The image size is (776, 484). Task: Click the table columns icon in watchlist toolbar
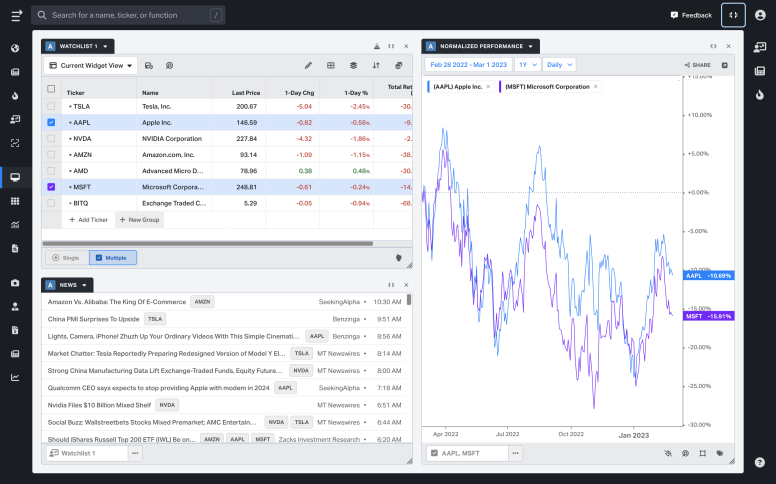(331, 65)
